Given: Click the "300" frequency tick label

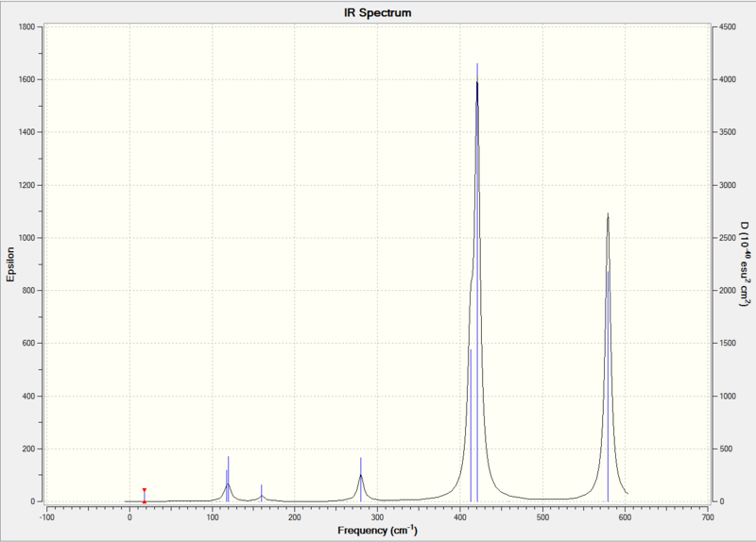Looking at the screenshot, I should pos(377,517).
